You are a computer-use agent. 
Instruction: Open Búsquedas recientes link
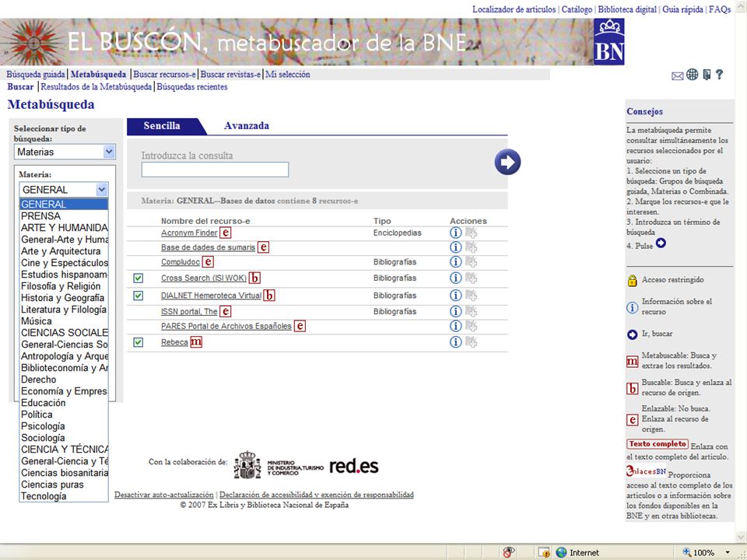(192, 86)
